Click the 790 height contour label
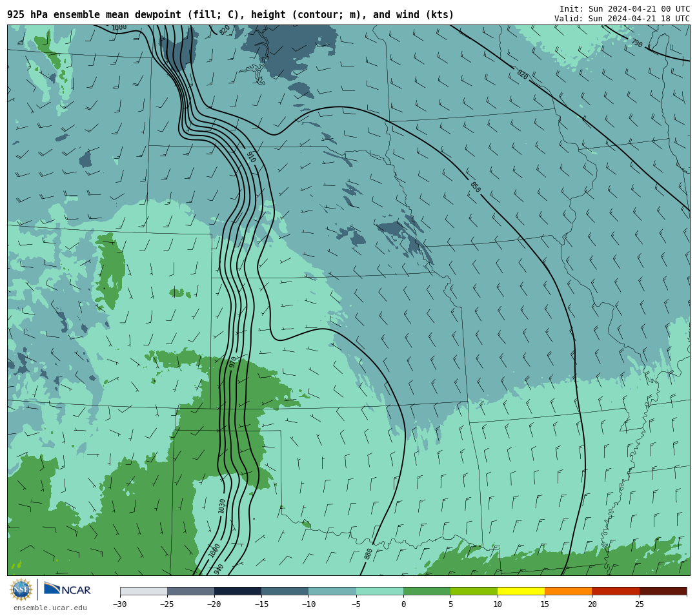The height and width of the screenshot is (616, 697). tap(636, 43)
